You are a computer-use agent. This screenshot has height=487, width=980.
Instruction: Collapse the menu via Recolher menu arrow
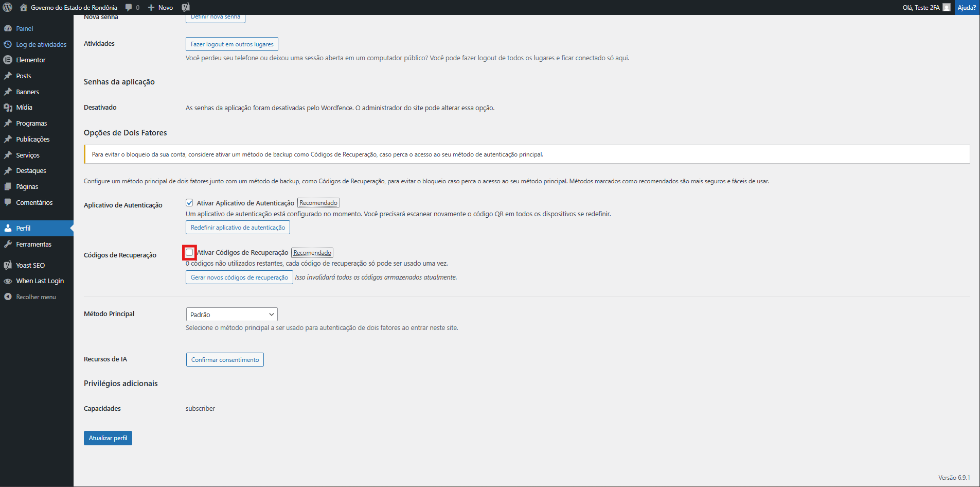click(x=8, y=297)
